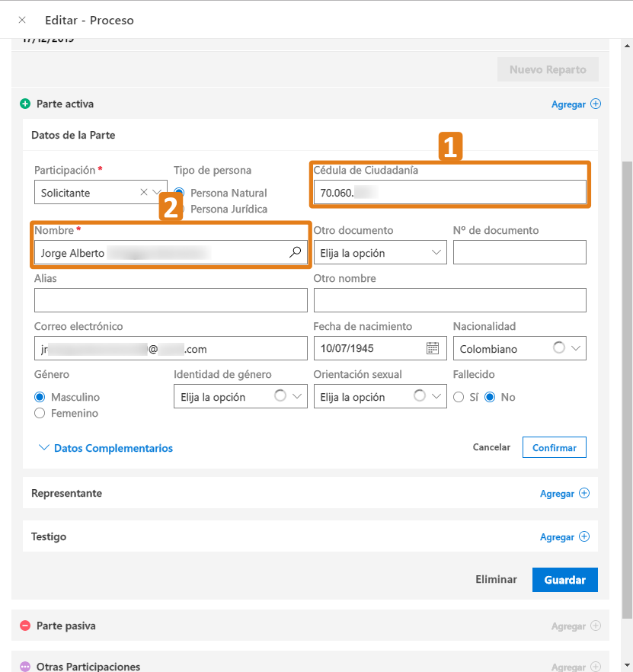Click the plus circle icon in Testigo row
Image resolution: width=633 pixels, height=672 pixels.
click(584, 536)
